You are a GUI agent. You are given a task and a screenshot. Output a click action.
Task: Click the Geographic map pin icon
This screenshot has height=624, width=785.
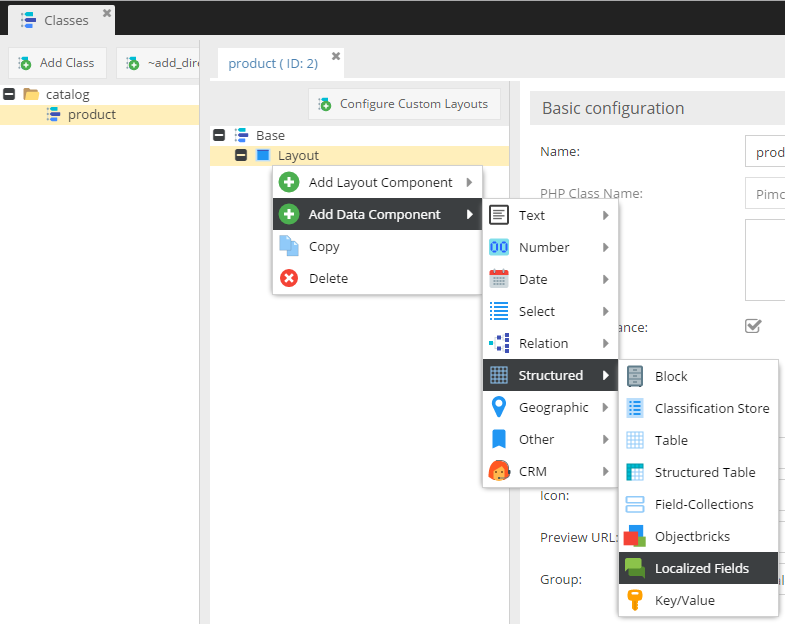pyautogui.click(x=499, y=407)
